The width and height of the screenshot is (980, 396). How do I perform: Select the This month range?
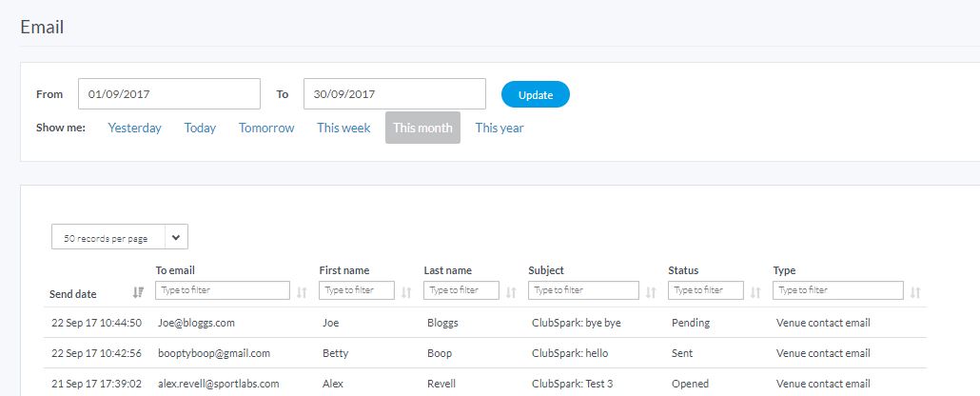click(x=422, y=128)
